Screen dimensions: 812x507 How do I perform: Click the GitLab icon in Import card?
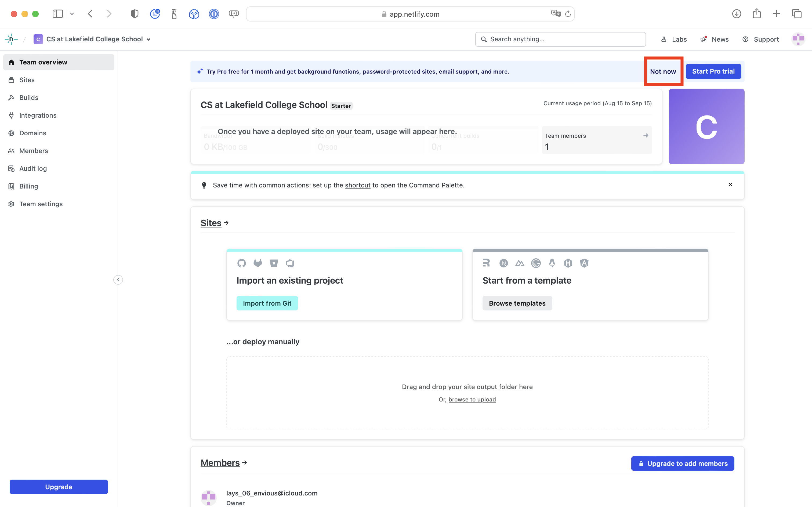258,263
